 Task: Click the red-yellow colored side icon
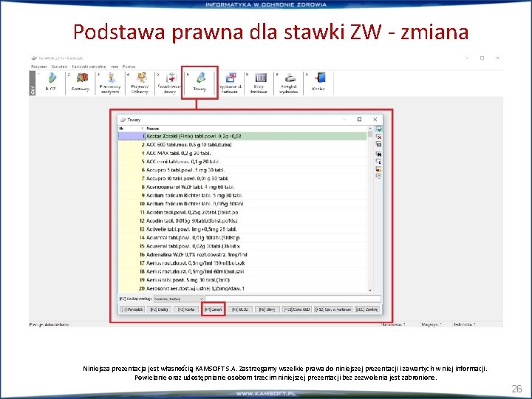(378, 169)
